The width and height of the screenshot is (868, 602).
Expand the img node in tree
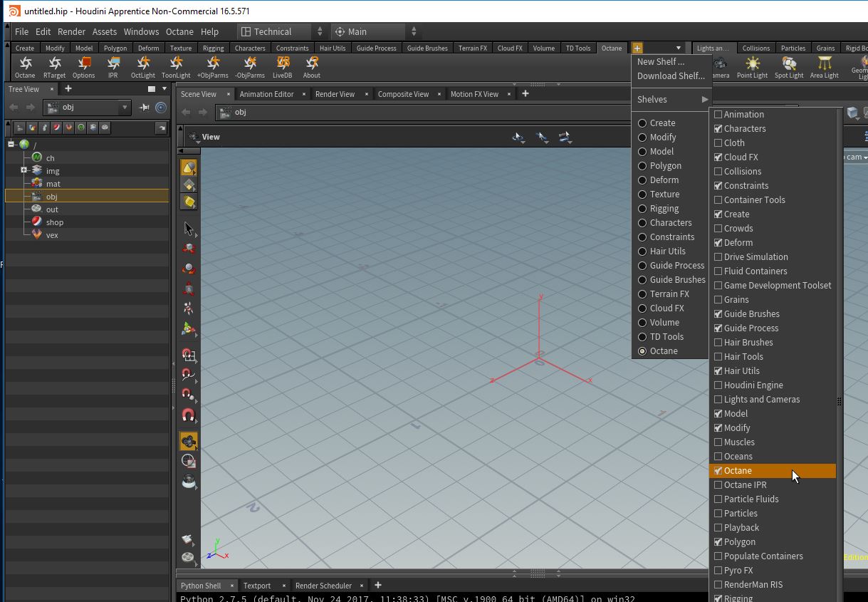point(23,170)
